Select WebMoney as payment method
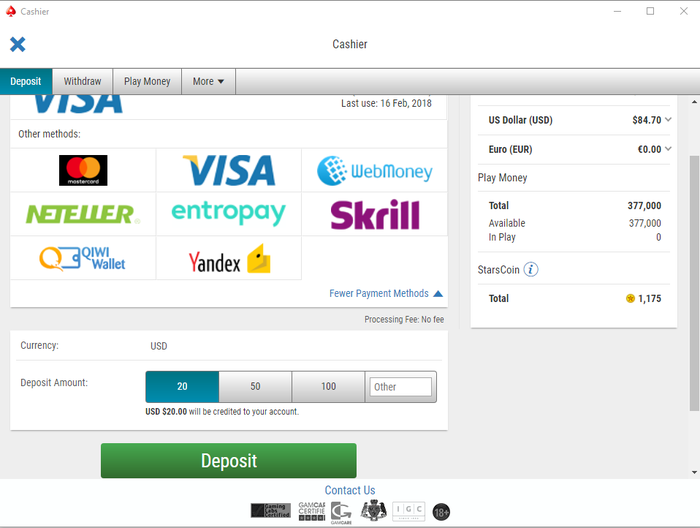This screenshot has height=528, width=700. click(375, 171)
